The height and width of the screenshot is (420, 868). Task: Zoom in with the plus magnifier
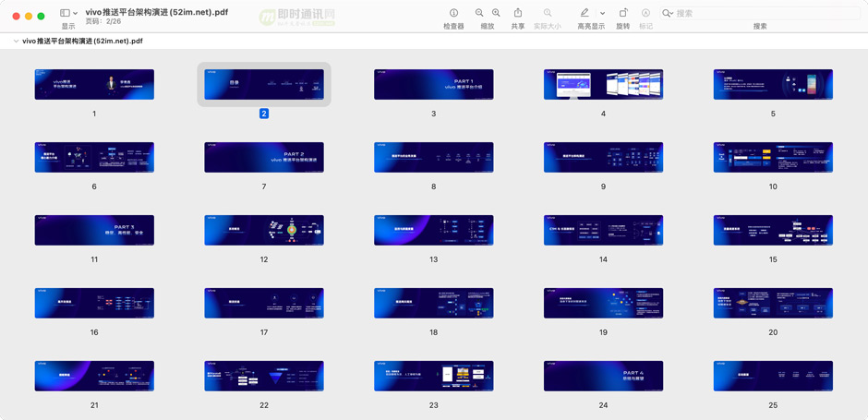(x=496, y=13)
